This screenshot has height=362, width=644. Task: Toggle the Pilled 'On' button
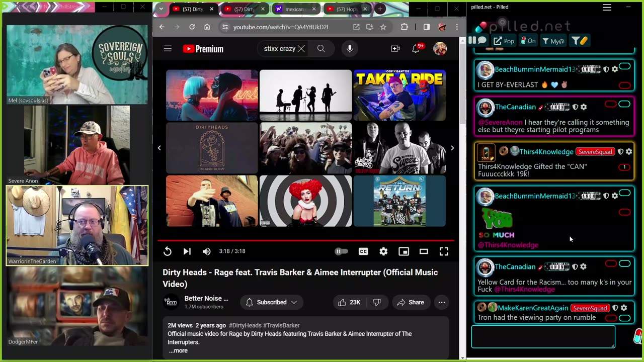coord(528,41)
